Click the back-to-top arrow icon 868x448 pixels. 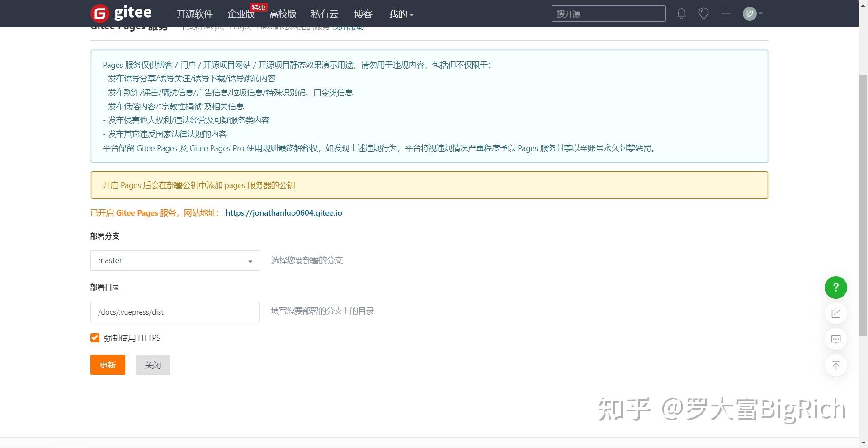coord(835,365)
